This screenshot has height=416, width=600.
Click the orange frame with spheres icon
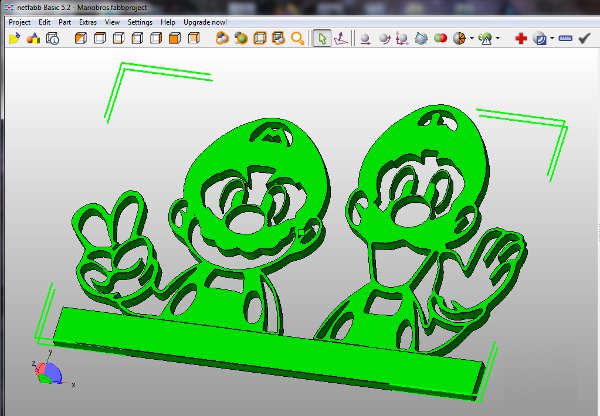click(x=279, y=38)
